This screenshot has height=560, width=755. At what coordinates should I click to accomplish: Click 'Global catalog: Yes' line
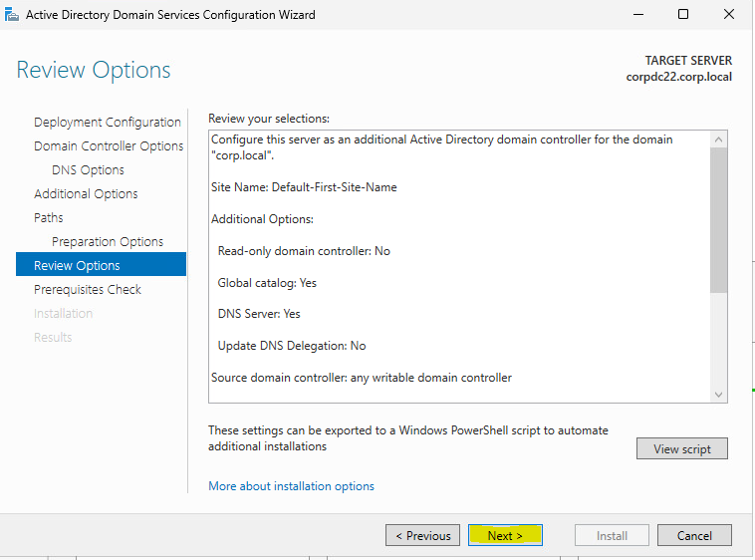pyautogui.click(x=267, y=283)
